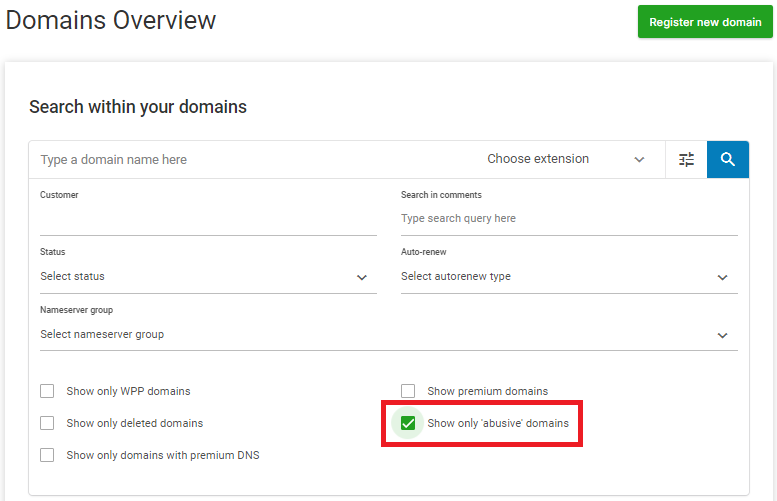Click the Show premium domains label
777x501 pixels.
(x=488, y=391)
